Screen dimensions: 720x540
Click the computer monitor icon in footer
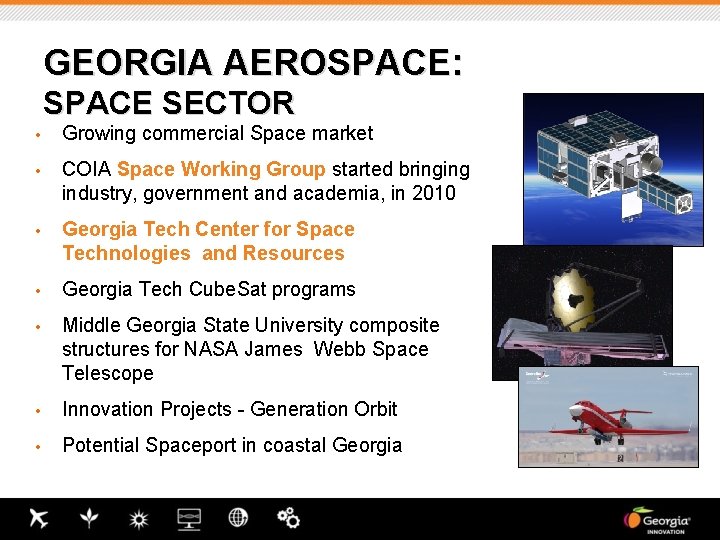tap(189, 518)
